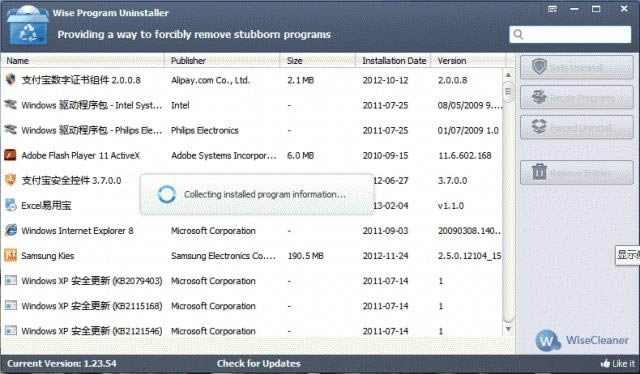
Task: Click the 2012-11-24 installation date
Action: click(x=385, y=256)
